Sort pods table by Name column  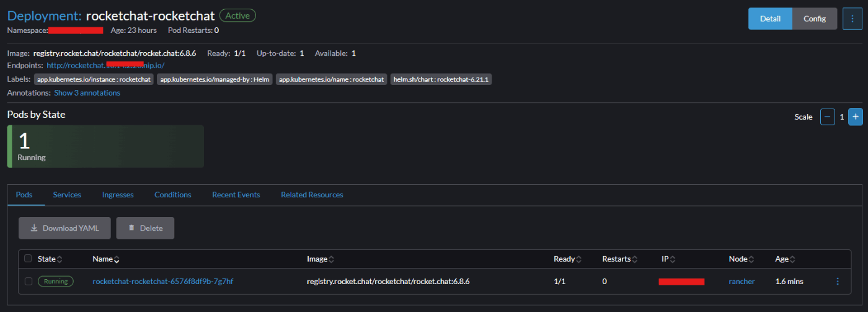tap(106, 259)
